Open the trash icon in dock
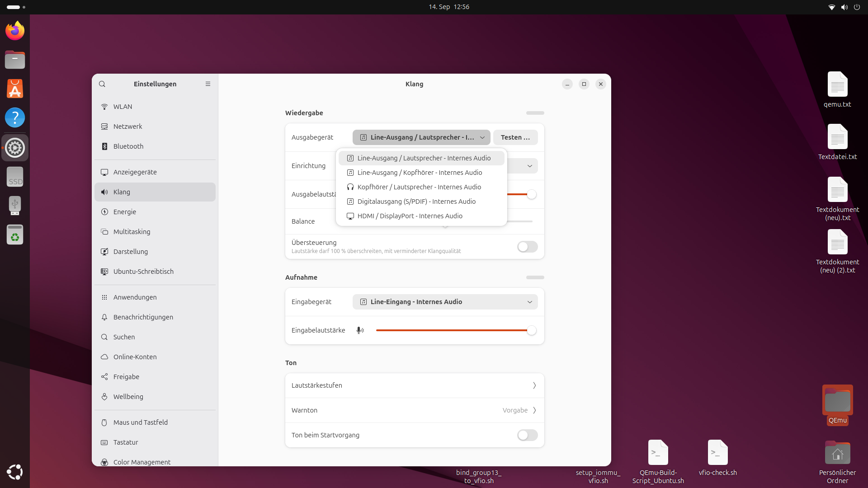The height and width of the screenshot is (488, 868). point(15,235)
